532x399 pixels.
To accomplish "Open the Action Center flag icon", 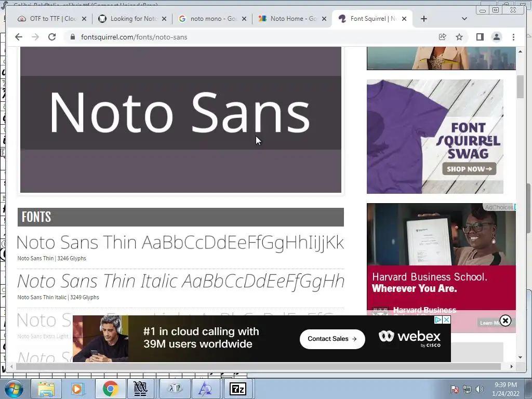I will (x=455, y=389).
